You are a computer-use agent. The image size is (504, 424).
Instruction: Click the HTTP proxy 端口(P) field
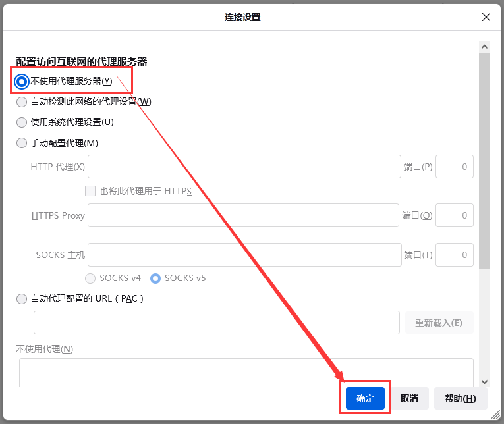point(454,167)
